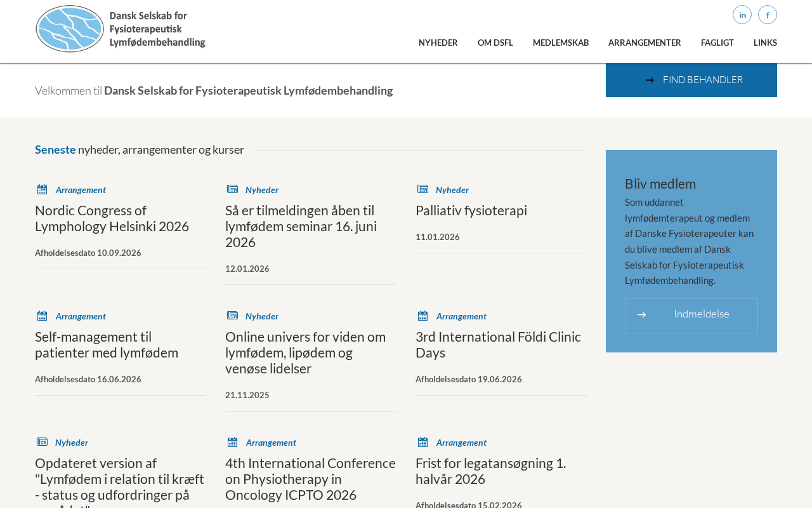Open Nordic Congress of Lymphology Helsinki 2026

(x=112, y=218)
